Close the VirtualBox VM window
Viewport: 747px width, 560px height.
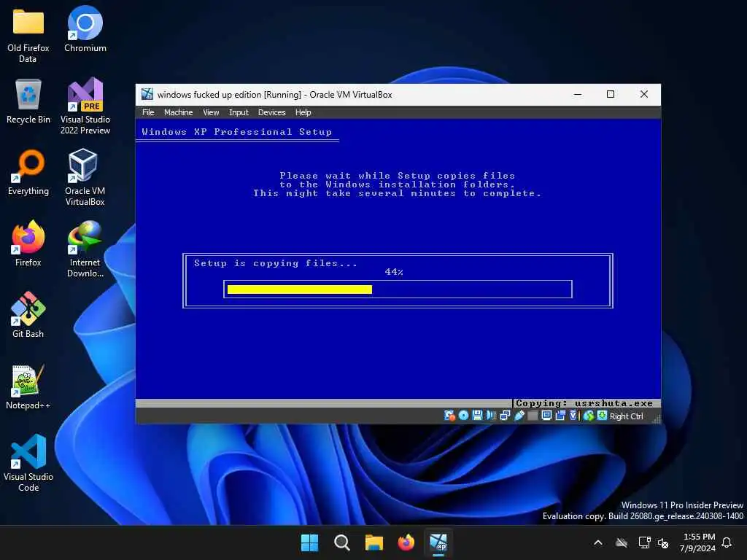click(x=644, y=94)
